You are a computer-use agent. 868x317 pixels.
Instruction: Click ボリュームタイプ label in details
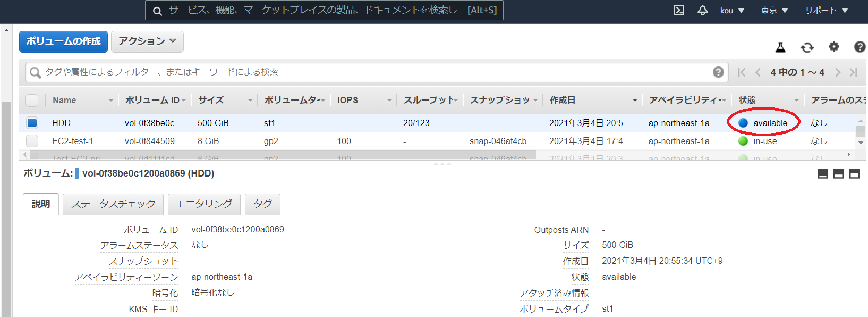554,309
